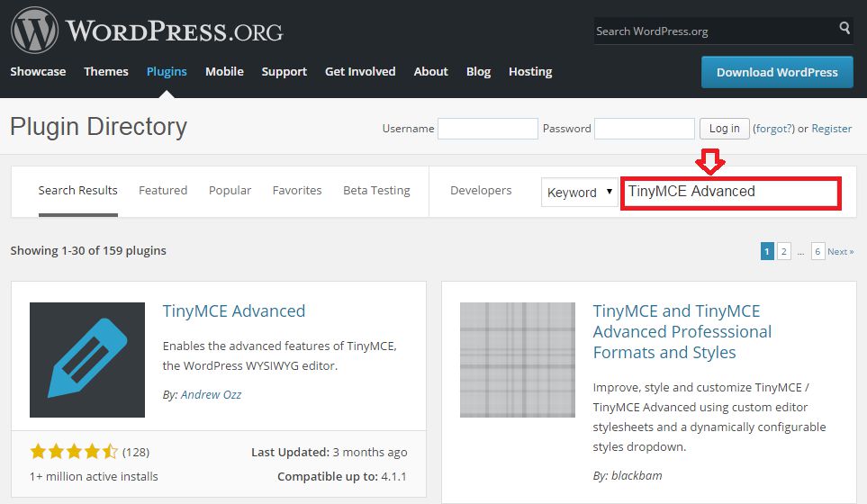Follow the (forgot?) password link

[x=773, y=128]
